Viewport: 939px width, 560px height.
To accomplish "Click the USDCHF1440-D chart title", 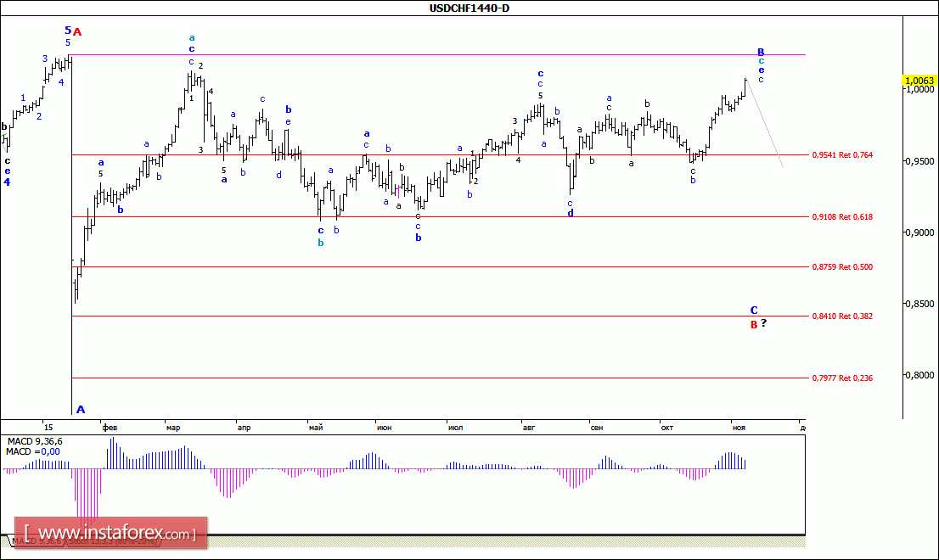I will coord(469,8).
